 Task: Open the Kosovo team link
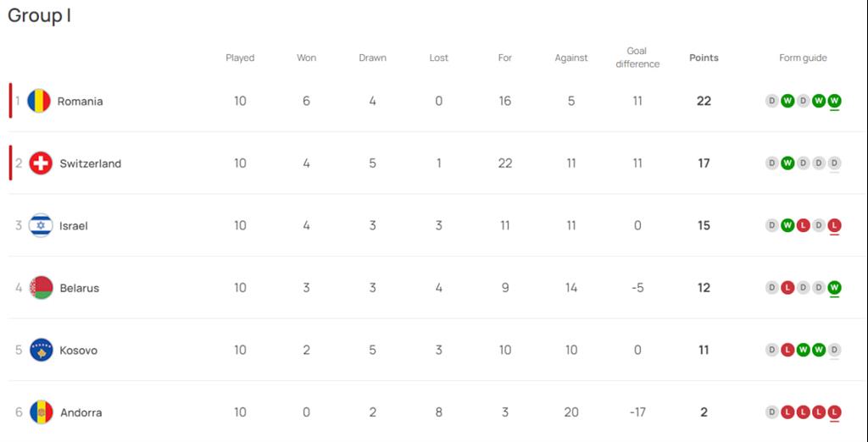pos(79,351)
